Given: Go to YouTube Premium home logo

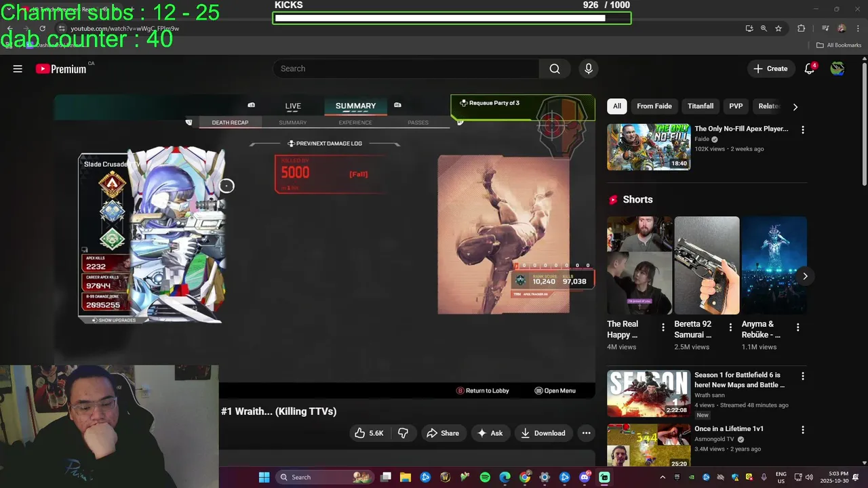Looking at the screenshot, I should click(61, 68).
